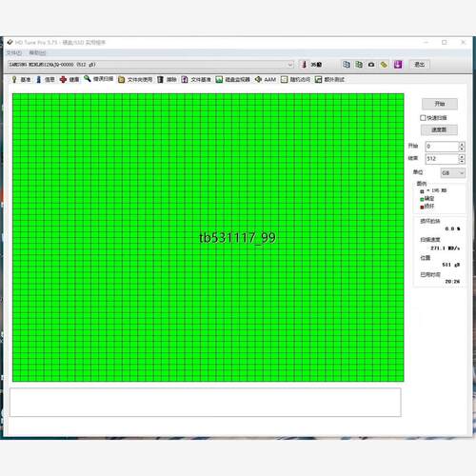
Task: Copy results with the first copy-to-clipboard icon
Action: [x=347, y=65]
